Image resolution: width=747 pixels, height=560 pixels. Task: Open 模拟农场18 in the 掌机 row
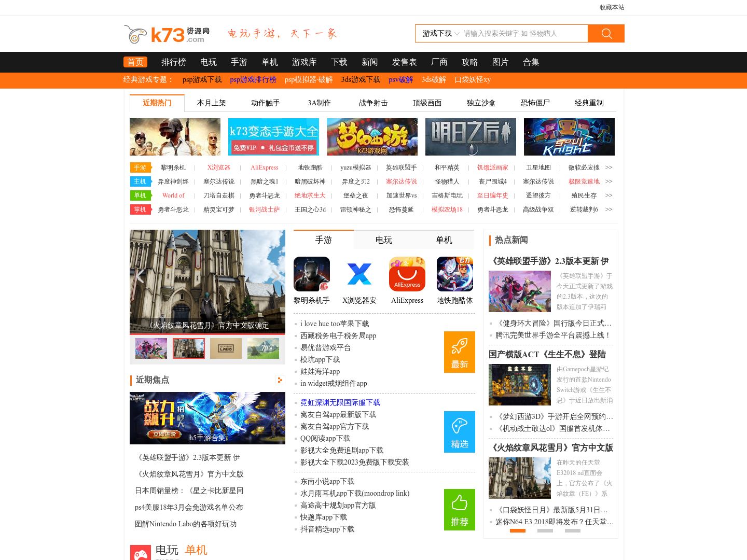pyautogui.click(x=447, y=209)
